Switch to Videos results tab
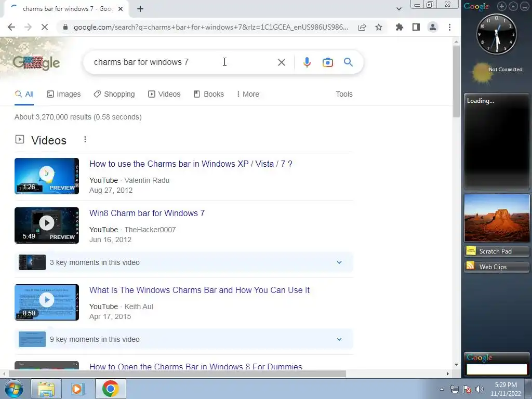The width and height of the screenshot is (532, 399). click(164, 94)
